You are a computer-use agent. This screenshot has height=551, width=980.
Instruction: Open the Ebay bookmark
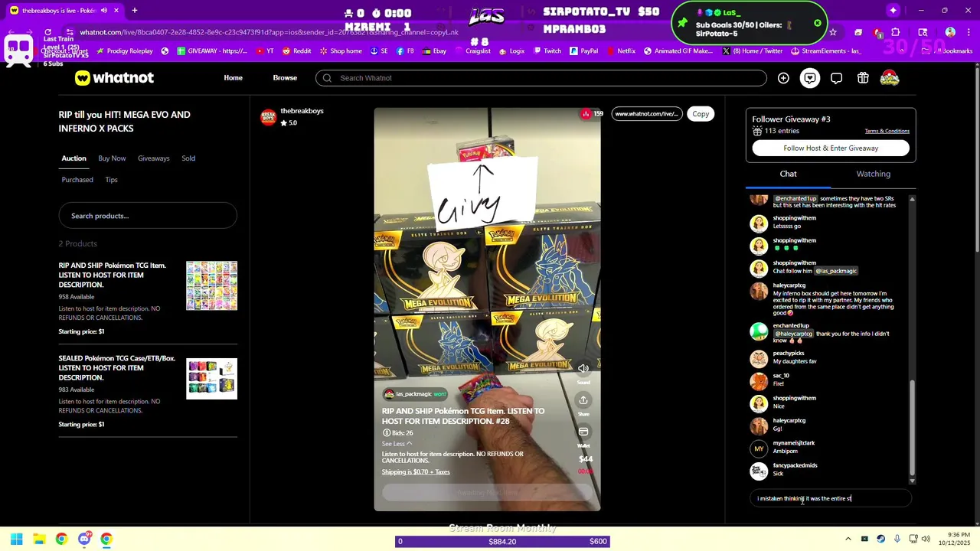point(434,51)
